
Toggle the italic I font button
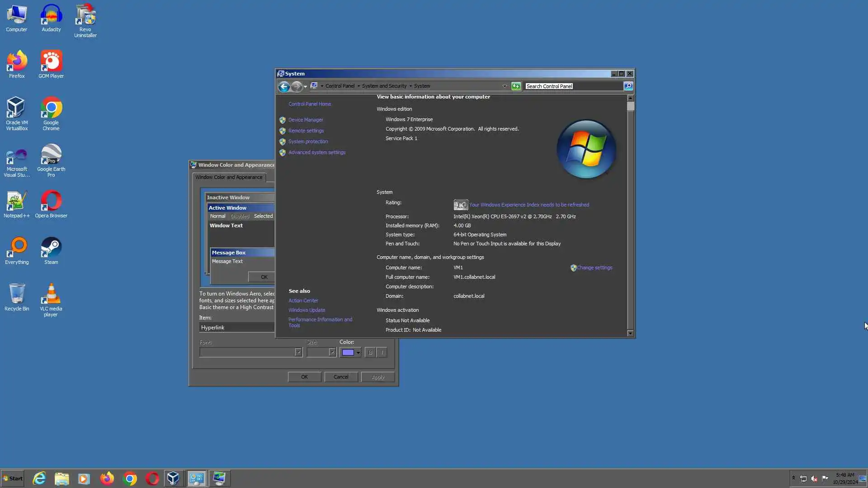tap(382, 352)
